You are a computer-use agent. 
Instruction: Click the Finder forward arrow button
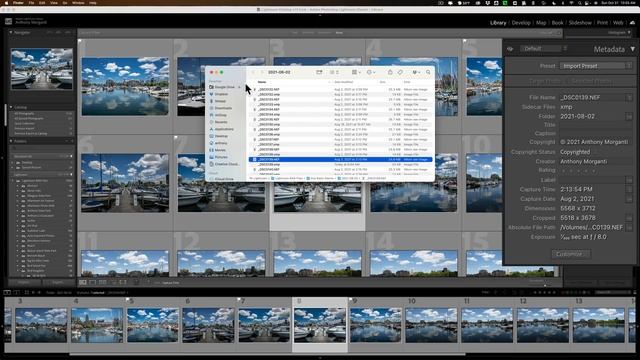[262, 72]
